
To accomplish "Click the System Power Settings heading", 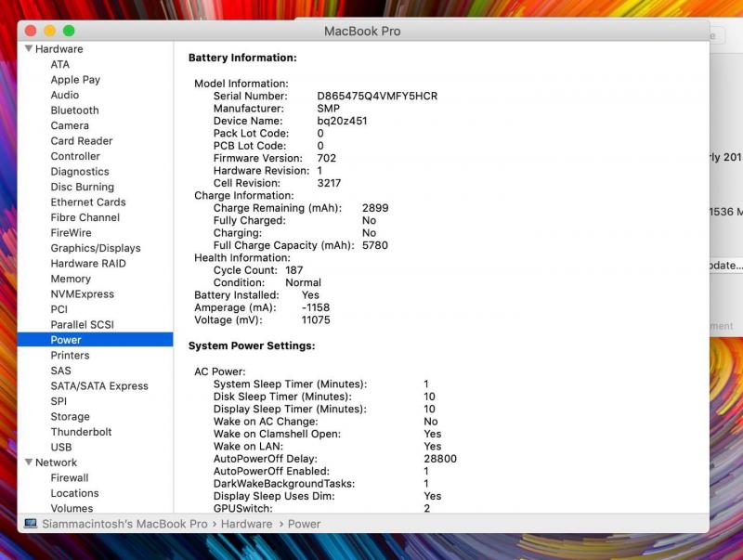I will [x=252, y=345].
